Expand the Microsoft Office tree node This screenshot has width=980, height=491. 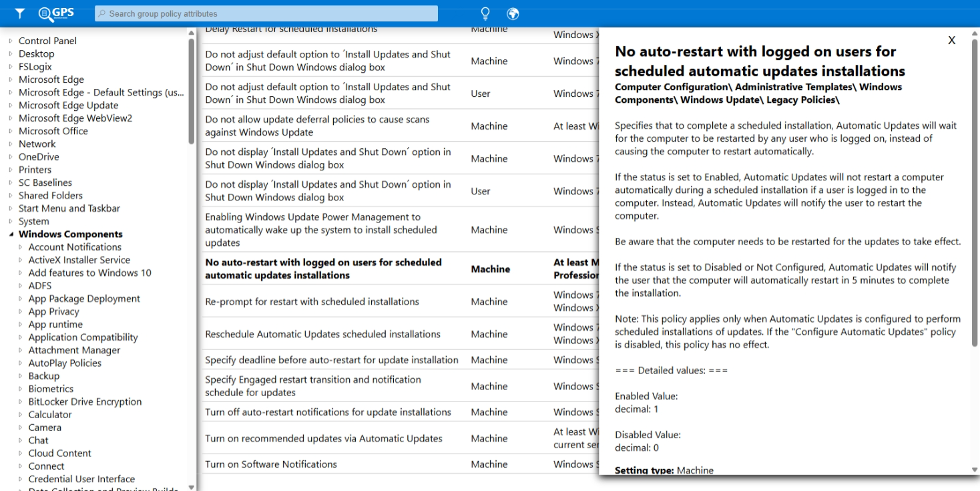pyautogui.click(x=11, y=131)
